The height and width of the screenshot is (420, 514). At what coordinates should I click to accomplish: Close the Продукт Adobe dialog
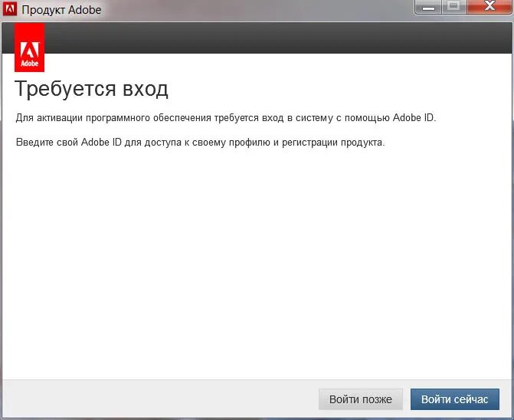489,7
